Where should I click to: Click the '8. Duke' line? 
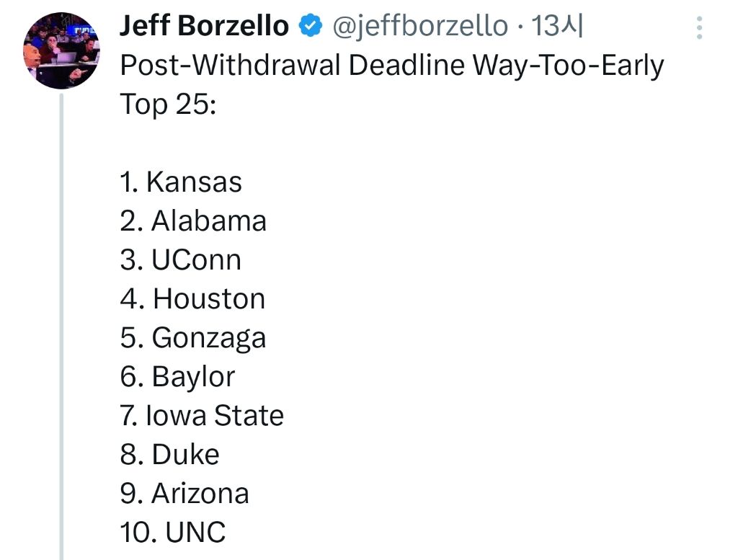click(169, 455)
